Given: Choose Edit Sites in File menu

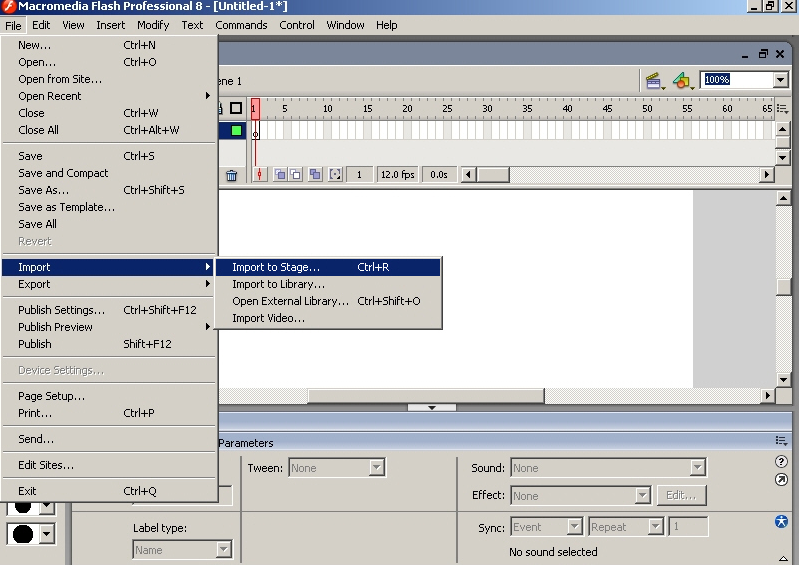Looking at the screenshot, I should coord(109,465).
